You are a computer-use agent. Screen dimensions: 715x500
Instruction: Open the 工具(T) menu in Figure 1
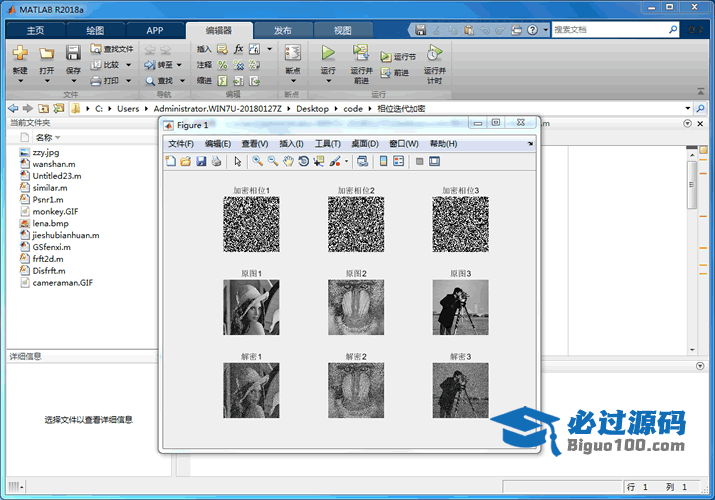pyautogui.click(x=327, y=144)
